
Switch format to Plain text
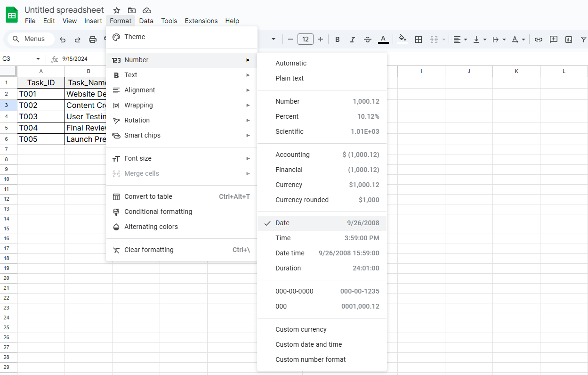point(290,78)
